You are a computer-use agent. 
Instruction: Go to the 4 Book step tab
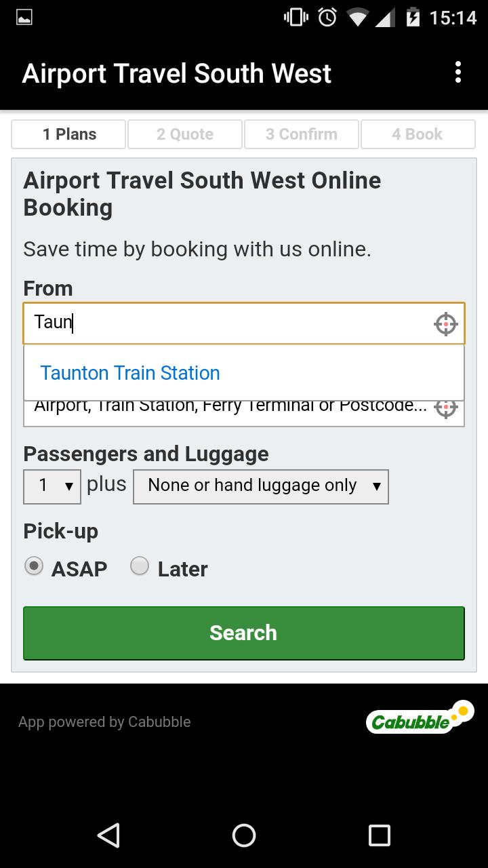[418, 134]
